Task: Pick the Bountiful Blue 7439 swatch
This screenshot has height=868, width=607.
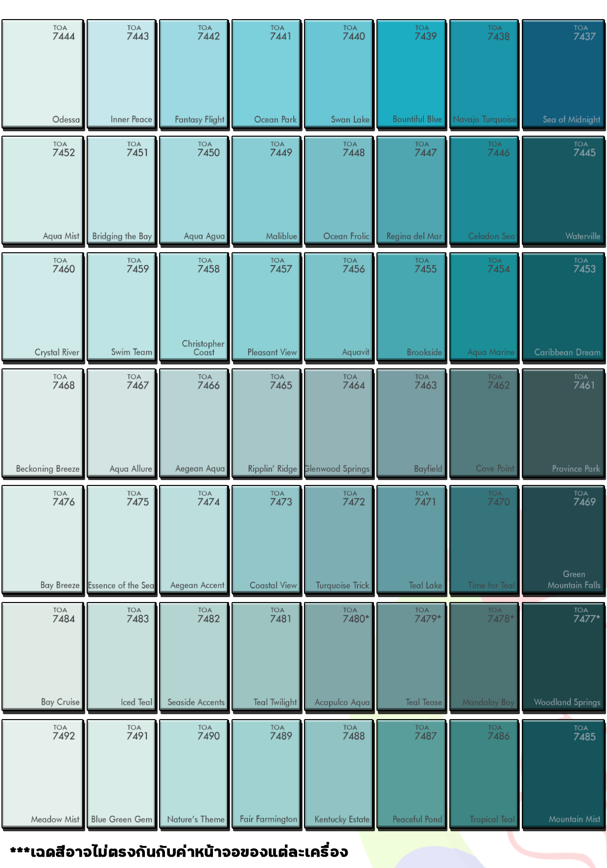Action: coord(411,74)
